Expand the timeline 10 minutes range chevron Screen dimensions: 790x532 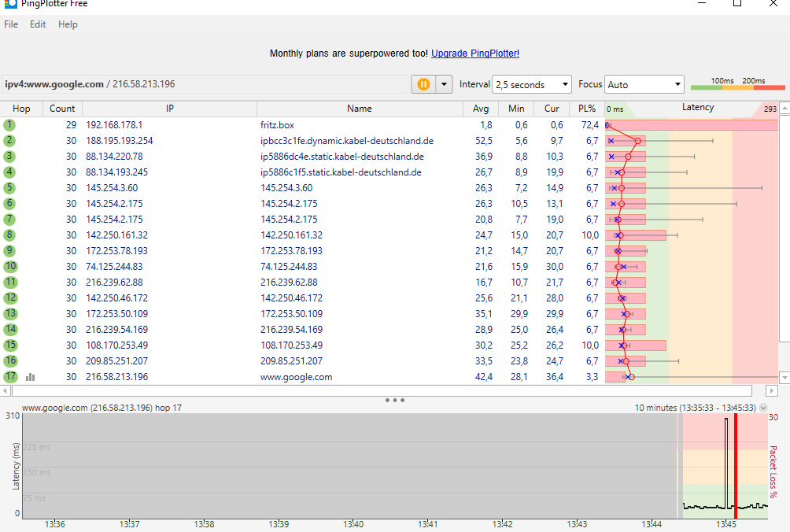point(763,408)
